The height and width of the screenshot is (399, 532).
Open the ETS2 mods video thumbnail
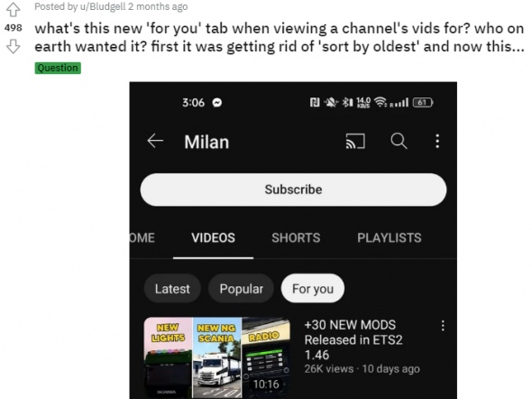[217, 357]
